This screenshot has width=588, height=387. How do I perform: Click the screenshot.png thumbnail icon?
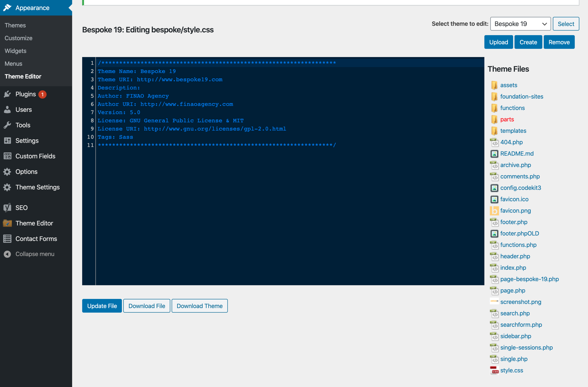[x=494, y=301]
